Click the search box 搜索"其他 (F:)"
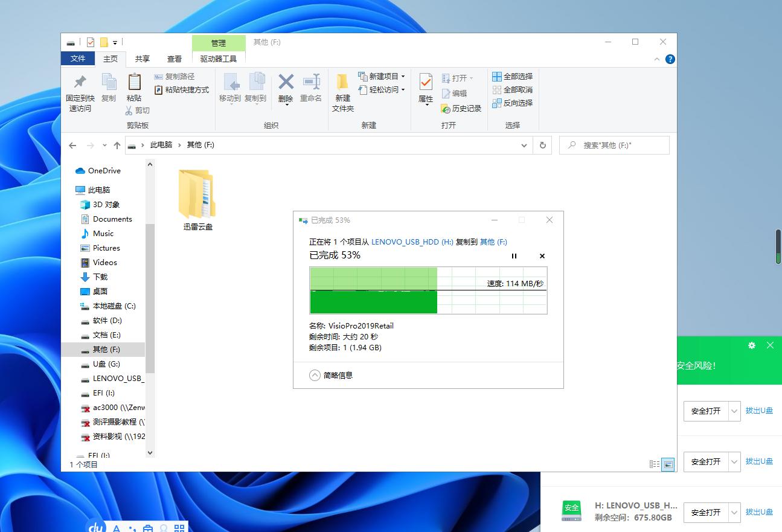 [x=614, y=145]
